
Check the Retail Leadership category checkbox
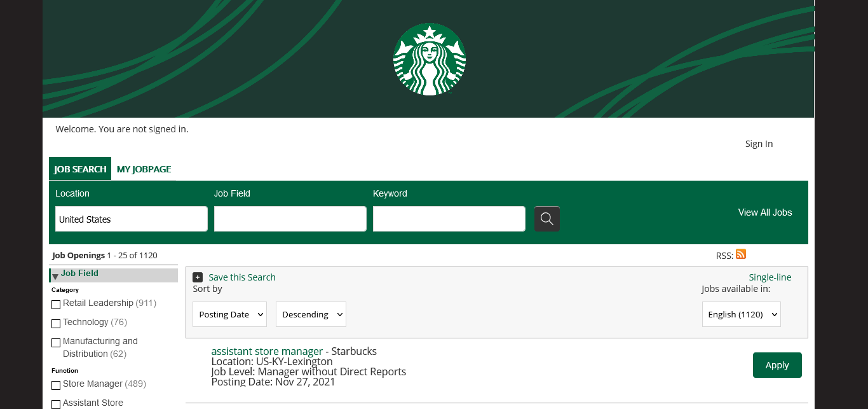click(x=56, y=305)
